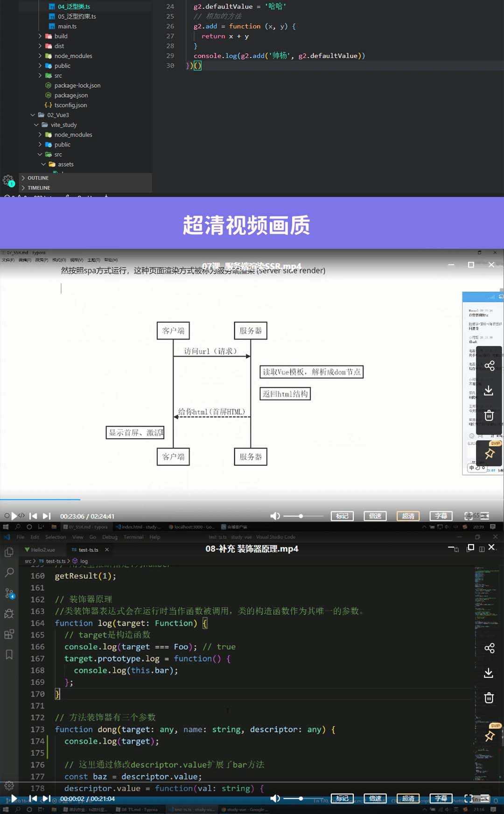Play the SSR video
This screenshot has width=504, height=814.
(x=14, y=516)
